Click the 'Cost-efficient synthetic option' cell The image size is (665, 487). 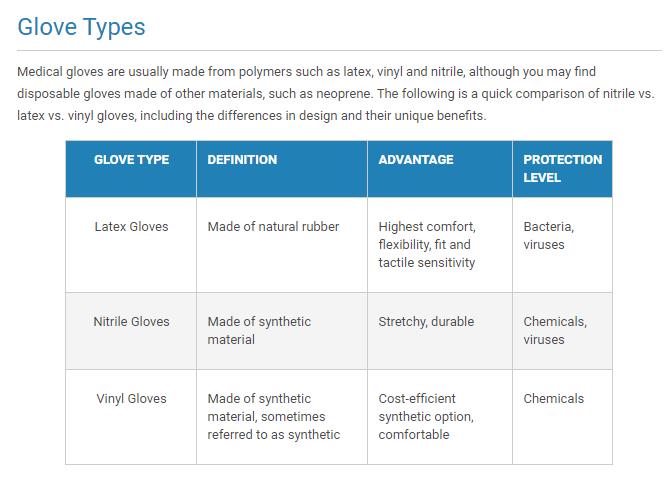(426, 417)
